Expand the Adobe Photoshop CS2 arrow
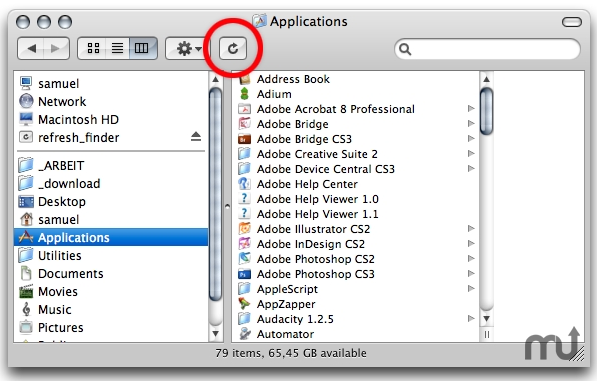 (471, 258)
